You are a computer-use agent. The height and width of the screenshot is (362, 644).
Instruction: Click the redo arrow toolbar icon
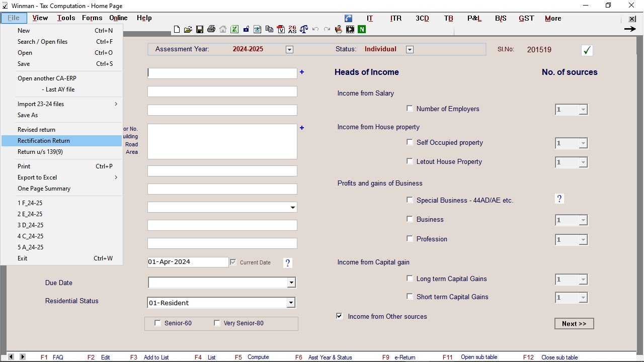(327, 30)
